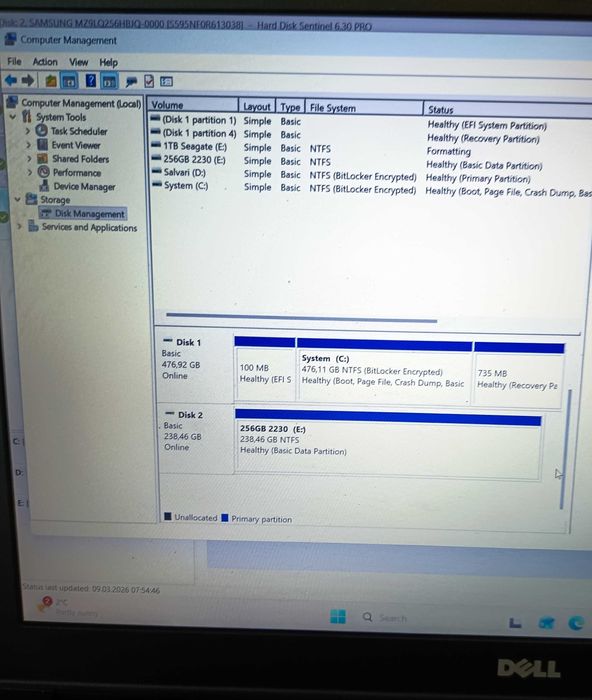
Task: Select the System (C:) 476,11 GB partition block
Action: [x=384, y=371]
